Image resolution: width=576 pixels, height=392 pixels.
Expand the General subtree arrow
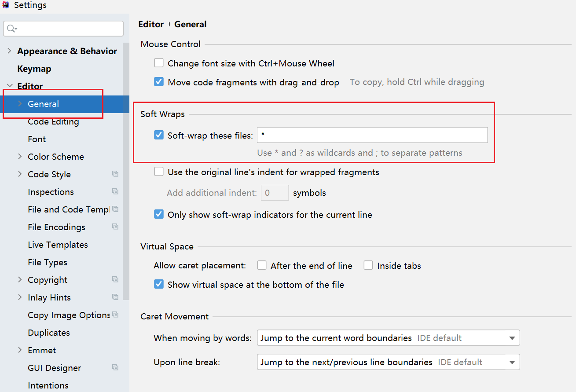point(20,104)
